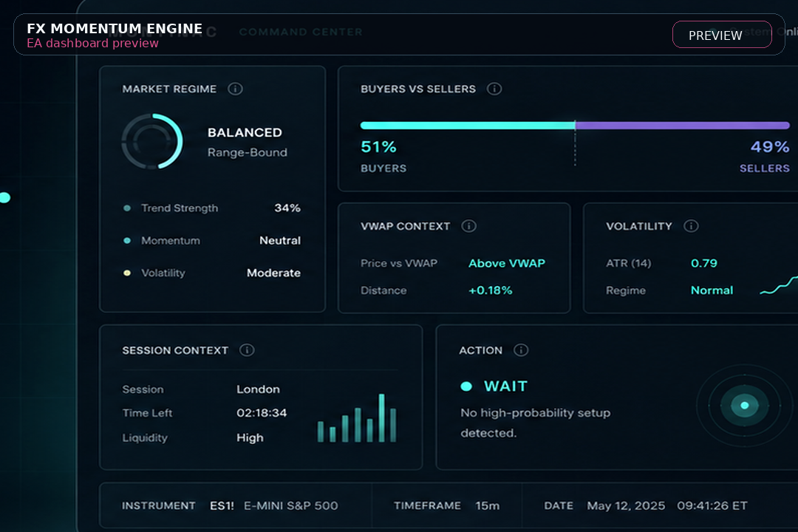This screenshot has width=798, height=532.
Task: Click the EA dashboard preview subtitle
Action: point(92,44)
